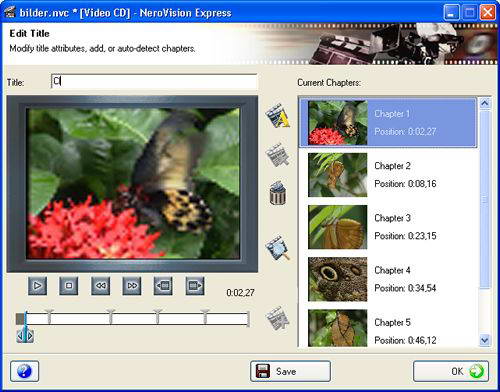The width and height of the screenshot is (500, 392).
Task: Minimize the NeroVision Express window
Action: (x=452, y=13)
